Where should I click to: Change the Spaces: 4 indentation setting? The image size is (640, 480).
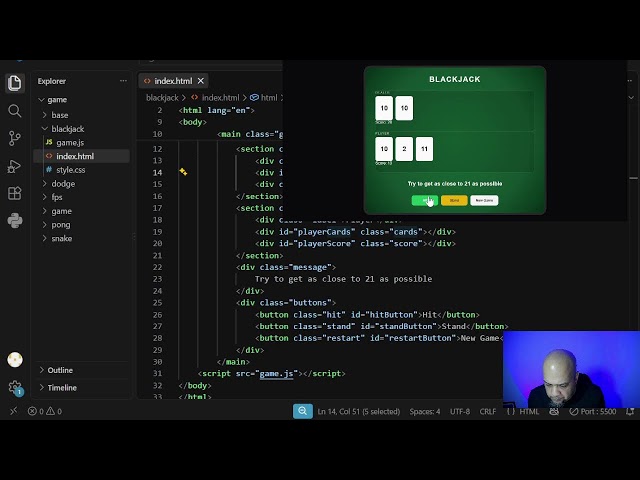[425, 411]
